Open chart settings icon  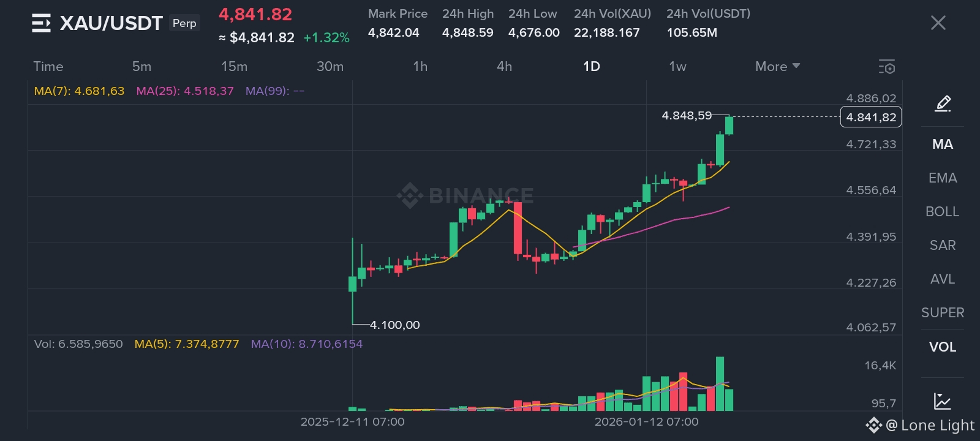click(x=886, y=67)
